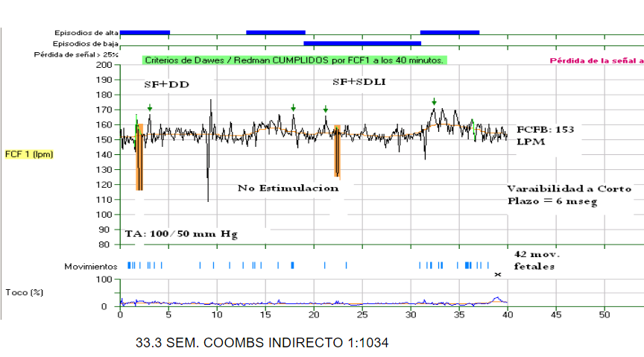644x357 pixels.
Task: Click the FCFB: 153 LPM annotation
Action: [546, 135]
